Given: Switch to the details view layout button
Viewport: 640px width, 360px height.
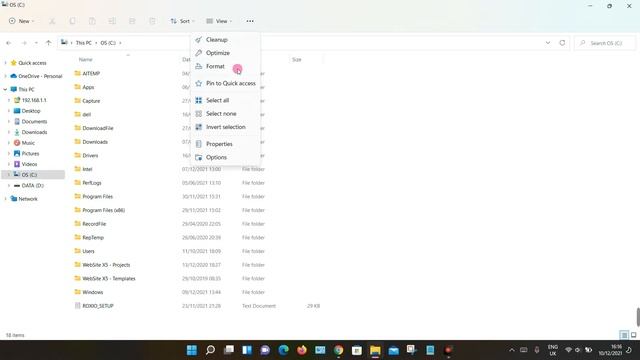Looking at the screenshot, I should pos(624,335).
